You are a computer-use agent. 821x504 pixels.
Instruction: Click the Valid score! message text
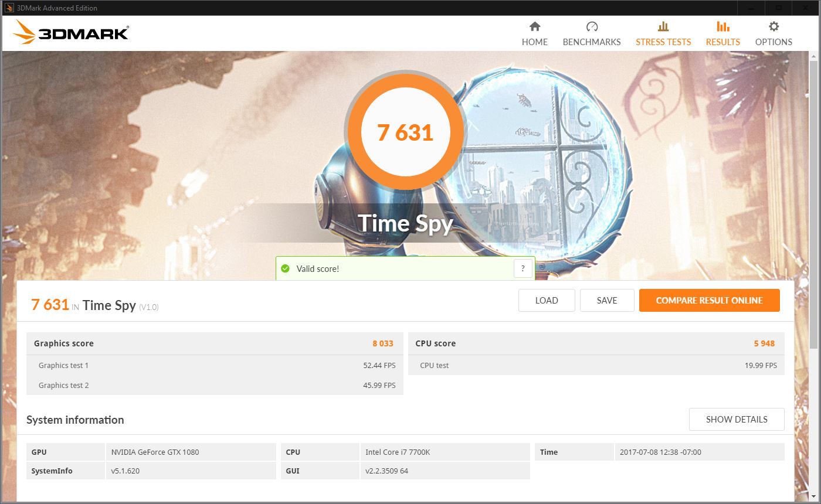point(317,268)
